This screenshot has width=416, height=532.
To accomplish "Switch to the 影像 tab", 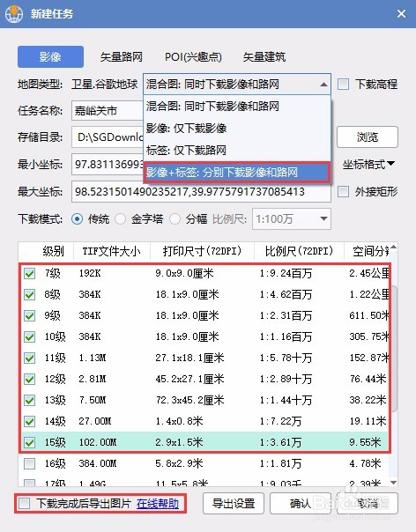I will 50,56.
